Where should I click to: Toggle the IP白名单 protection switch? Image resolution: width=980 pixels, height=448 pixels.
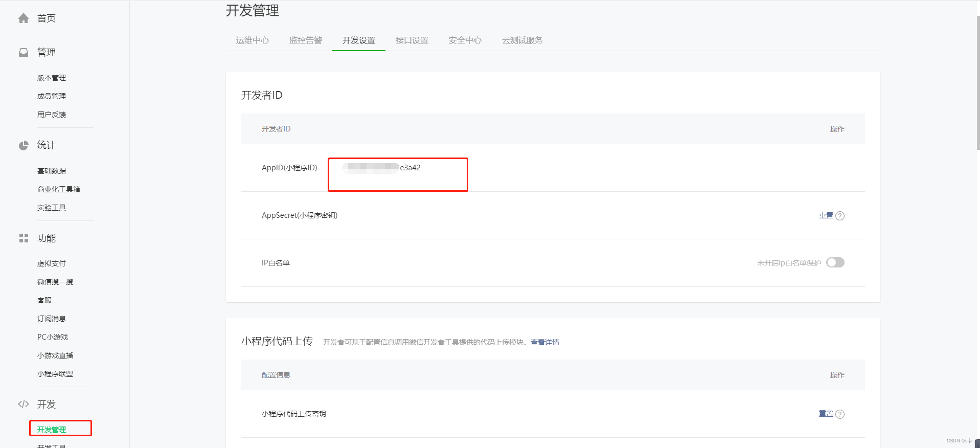coord(835,262)
